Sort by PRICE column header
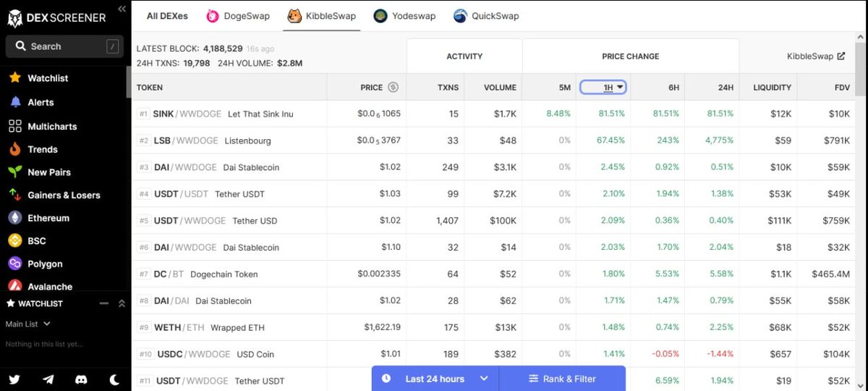 [371, 87]
